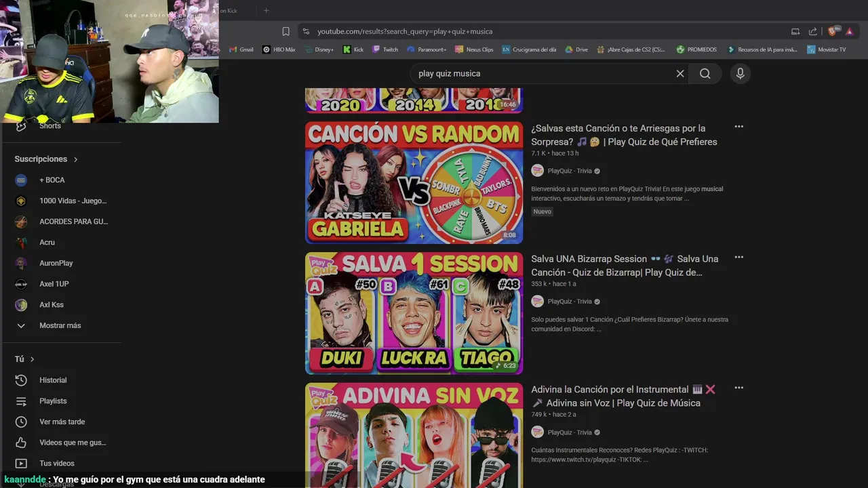868x488 pixels.
Task: Click PlayQuiz avatar on Bizarrap Session result
Action: point(537,302)
